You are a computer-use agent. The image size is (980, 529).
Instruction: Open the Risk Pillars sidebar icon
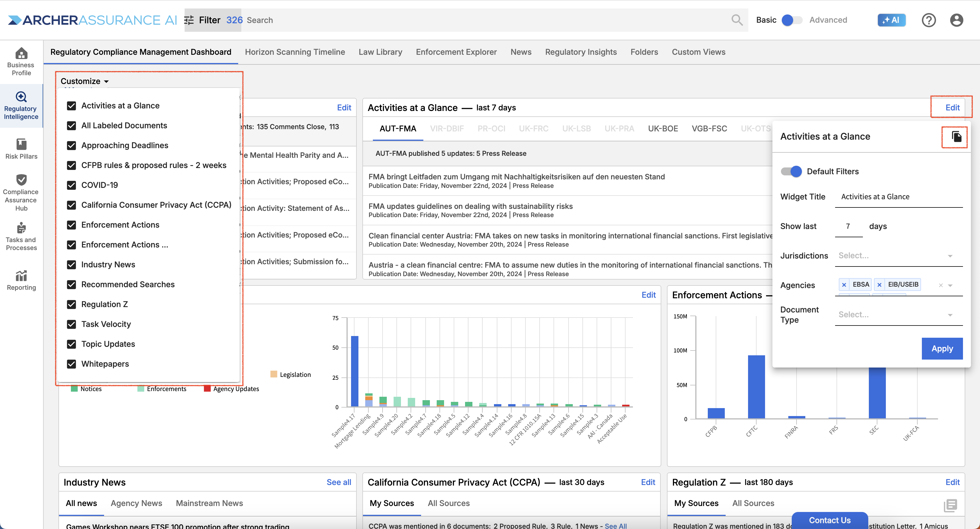[21, 144]
